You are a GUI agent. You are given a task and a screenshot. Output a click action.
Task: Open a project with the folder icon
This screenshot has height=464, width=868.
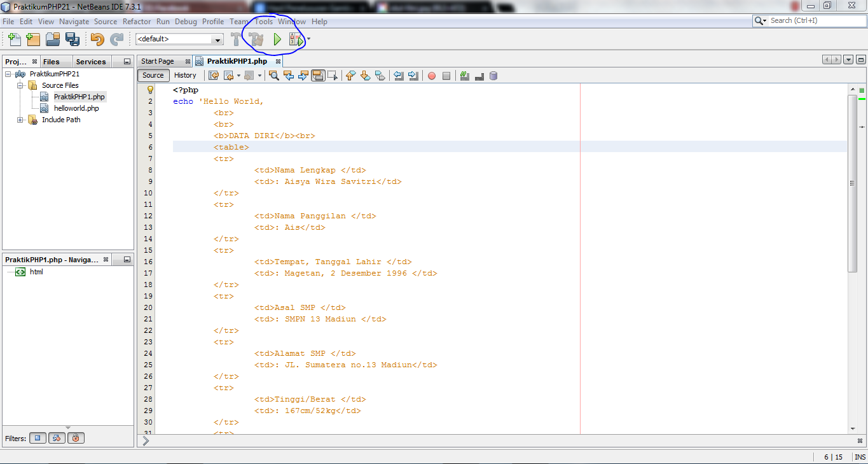pos(52,39)
